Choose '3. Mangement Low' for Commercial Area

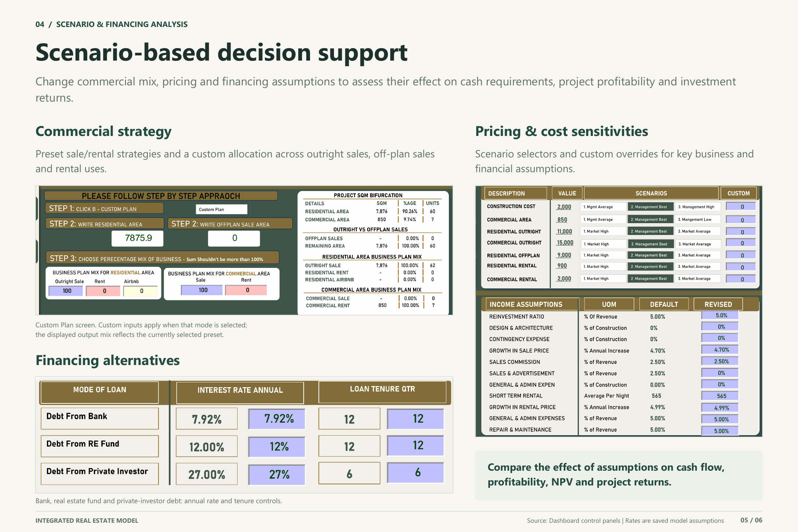[x=698, y=219]
